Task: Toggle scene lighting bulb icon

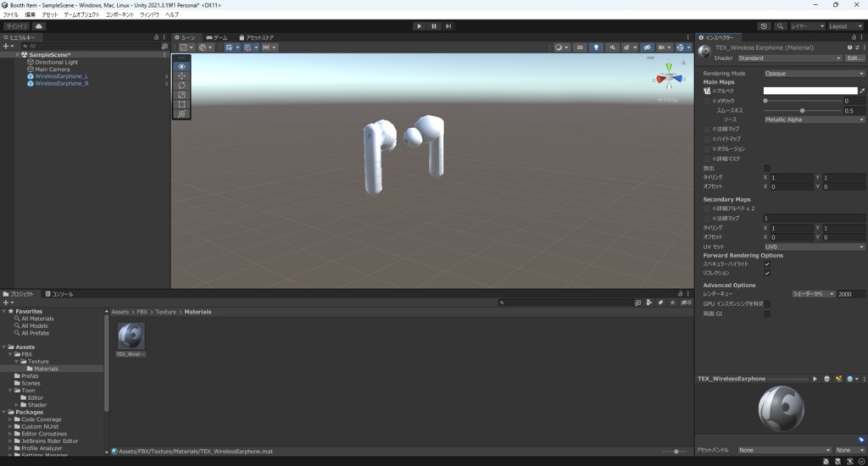Action: click(x=596, y=47)
